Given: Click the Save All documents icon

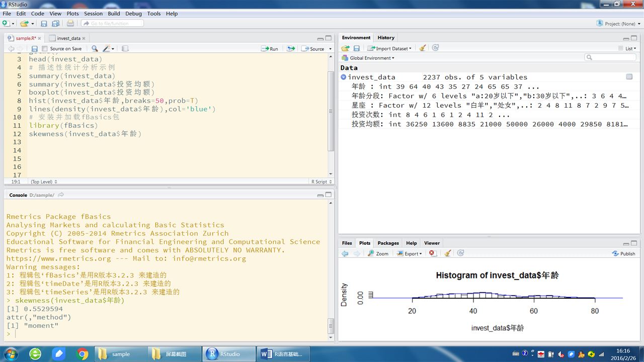Looking at the screenshot, I should pyautogui.click(x=56, y=23).
